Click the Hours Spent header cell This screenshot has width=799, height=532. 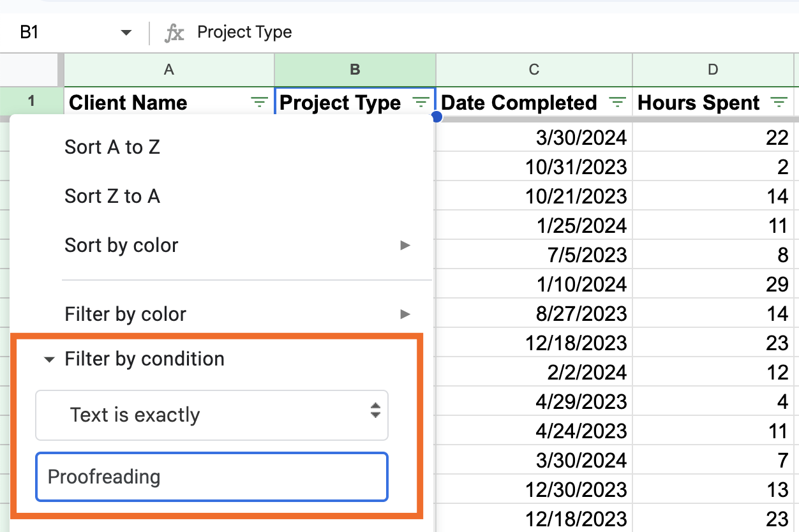[x=713, y=103]
